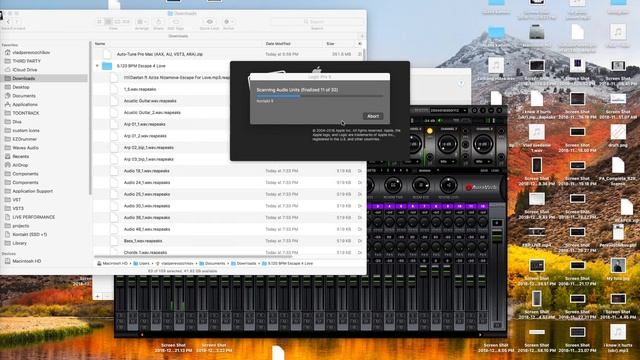Switch Finder to column view
The width and height of the screenshot is (640, 360).
point(117,22)
